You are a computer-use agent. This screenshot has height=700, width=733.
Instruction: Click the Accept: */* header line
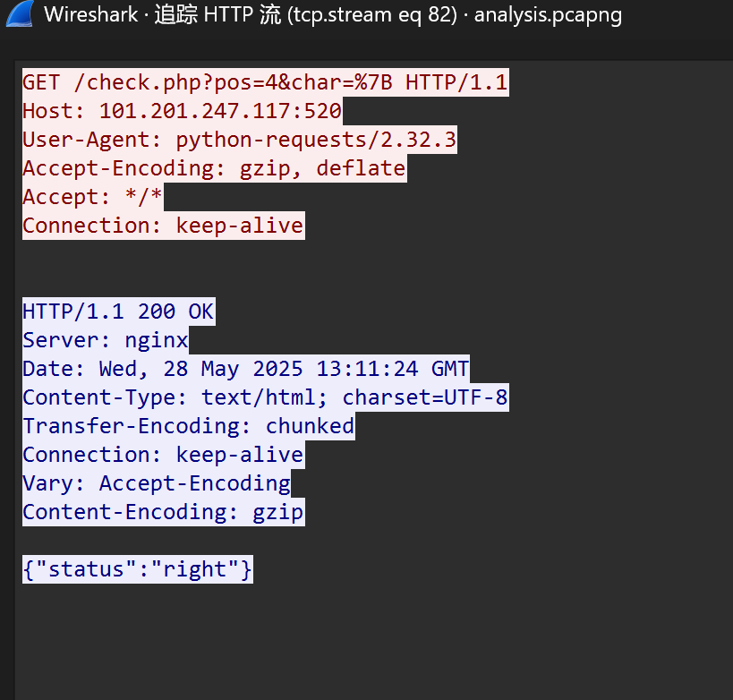click(93, 197)
